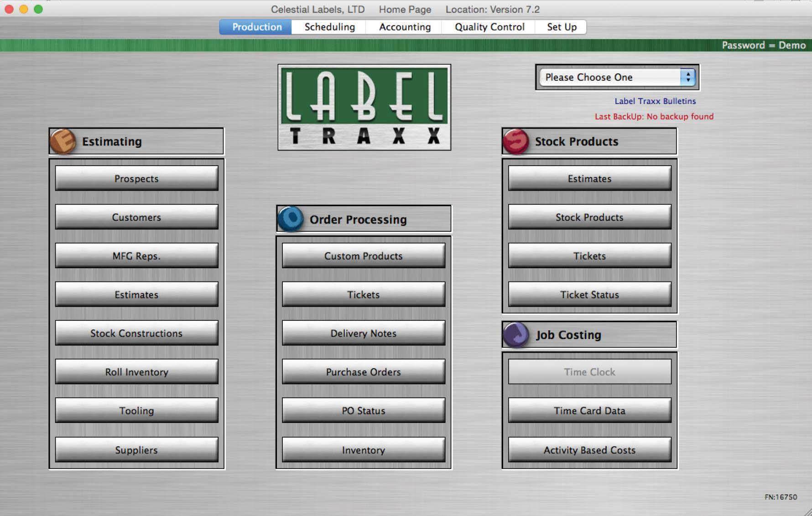
Task: Open the Customers button
Action: pyautogui.click(x=136, y=217)
